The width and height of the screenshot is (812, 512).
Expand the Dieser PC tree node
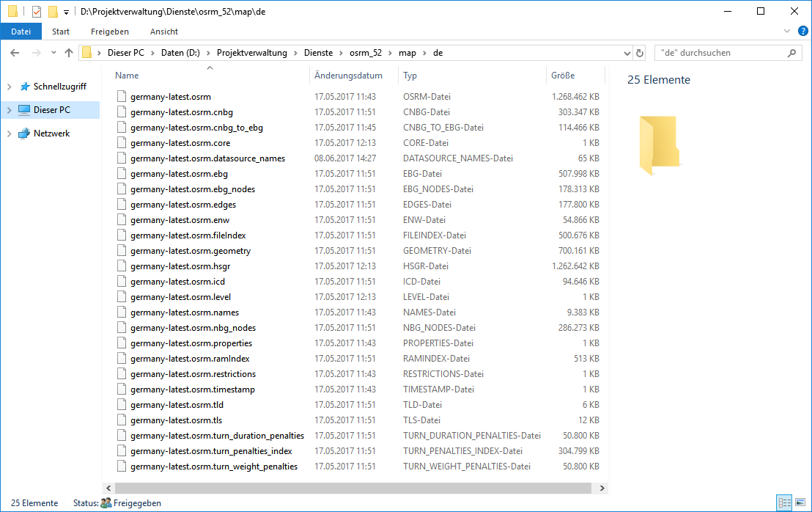point(10,110)
